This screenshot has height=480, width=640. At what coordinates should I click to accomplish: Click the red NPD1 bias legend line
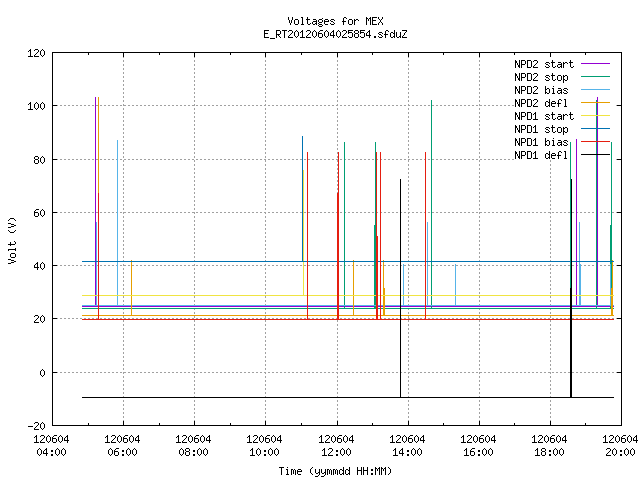(x=595, y=142)
